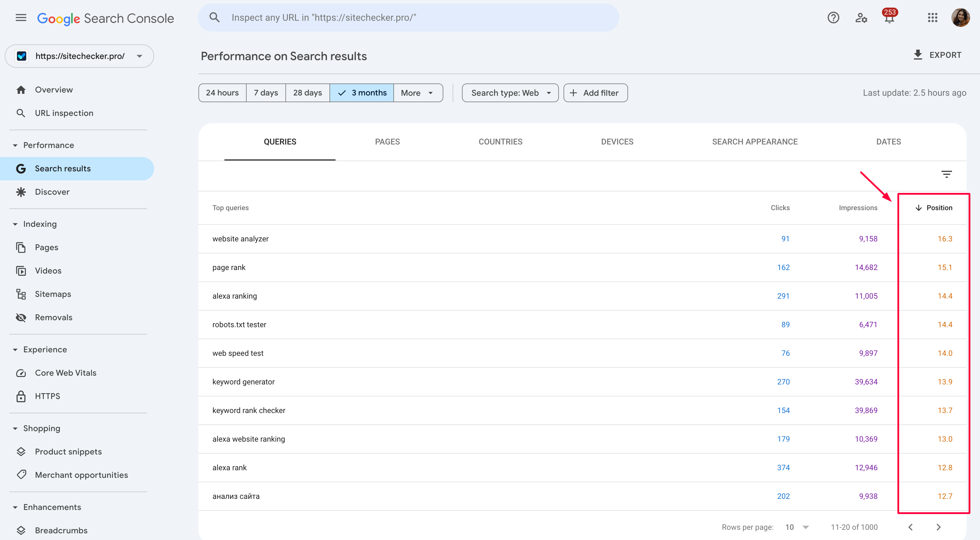Click the export download icon

coord(918,55)
